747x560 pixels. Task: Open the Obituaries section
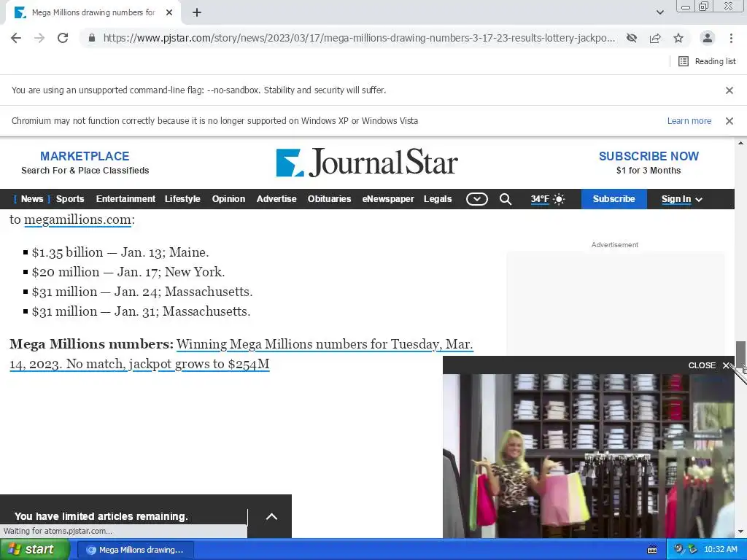[329, 199]
